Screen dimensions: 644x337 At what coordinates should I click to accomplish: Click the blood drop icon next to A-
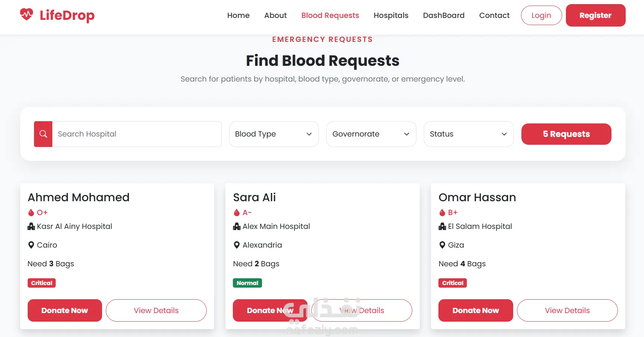tap(237, 212)
